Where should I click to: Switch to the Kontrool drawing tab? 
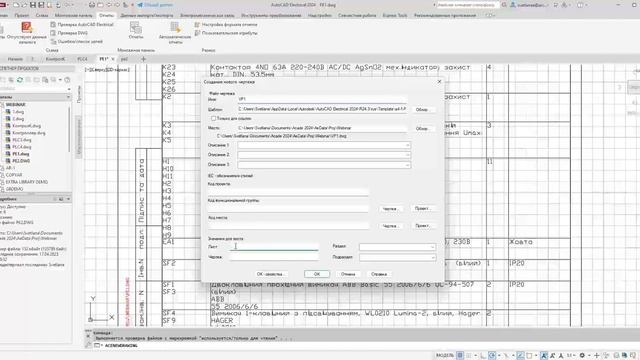pos(55,59)
